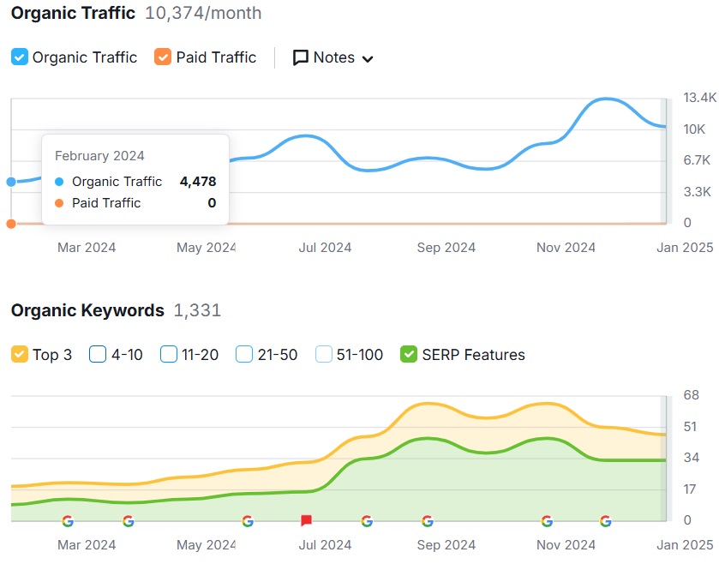Enable the 4-10 keyword position checkbox

[98, 354]
